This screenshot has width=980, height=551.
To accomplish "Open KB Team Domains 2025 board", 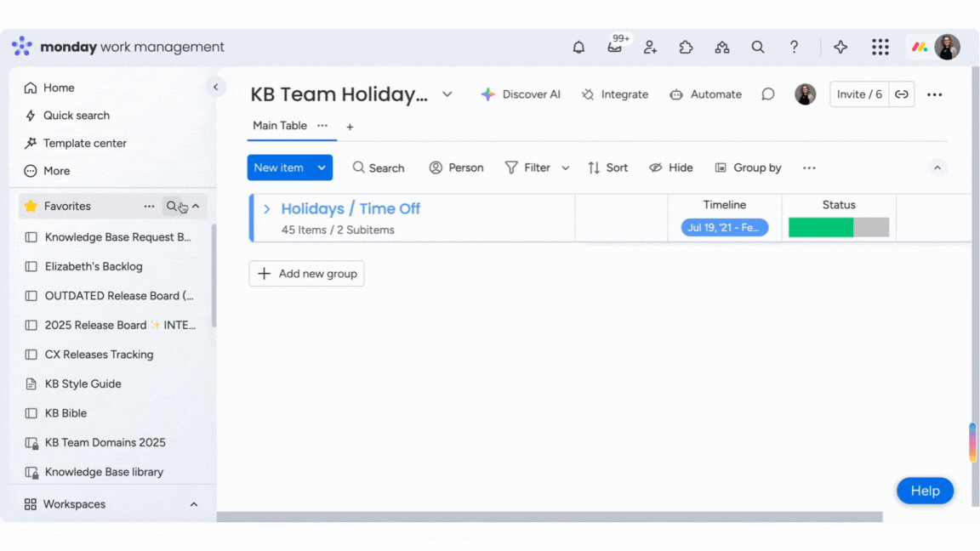I will 105,443.
